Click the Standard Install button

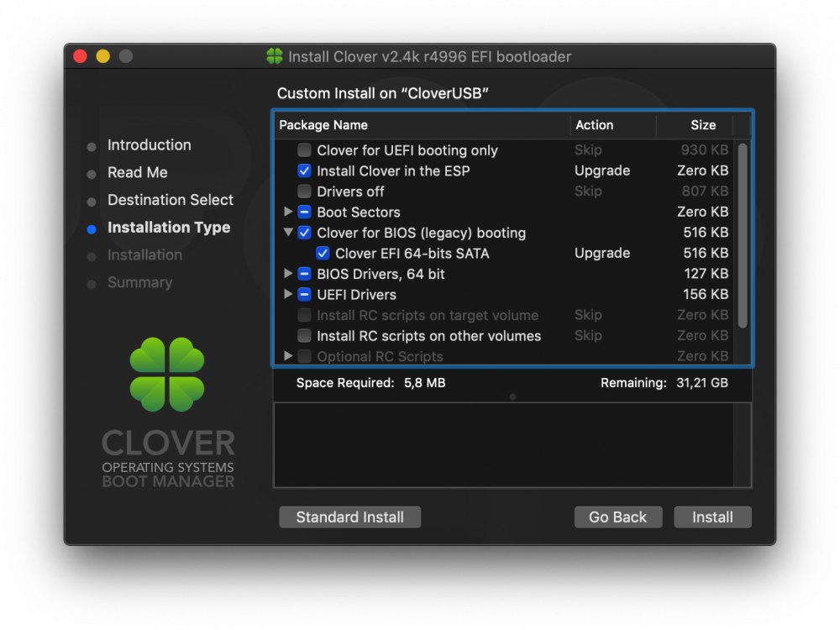point(349,517)
